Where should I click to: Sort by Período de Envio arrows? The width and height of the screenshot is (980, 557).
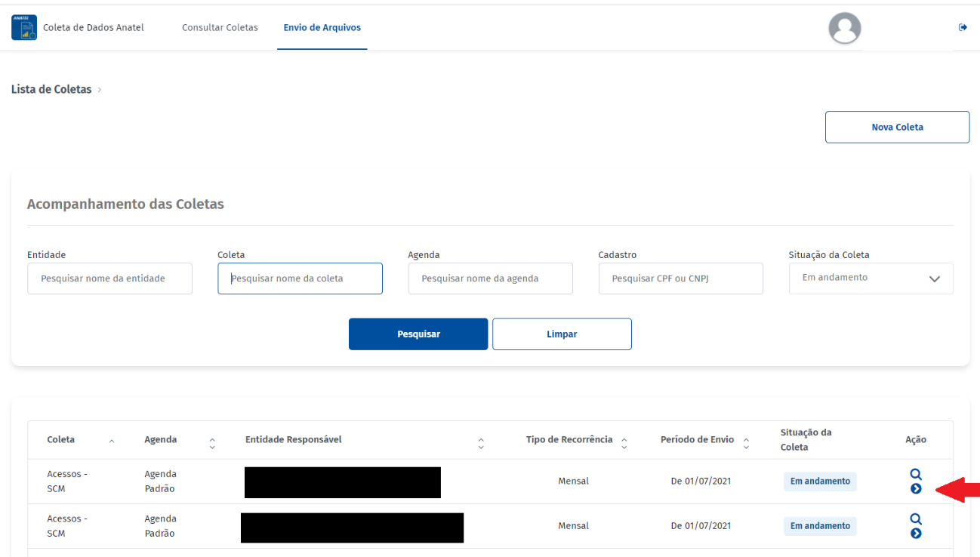click(746, 443)
